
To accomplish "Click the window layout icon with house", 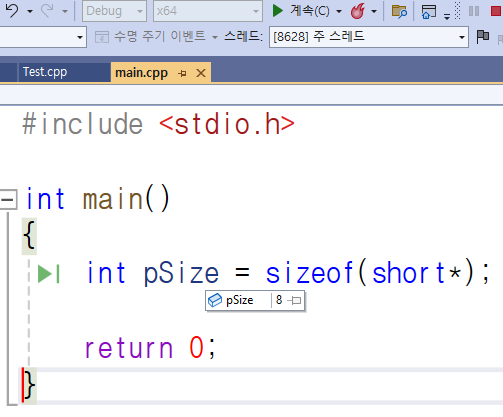I will [429, 11].
